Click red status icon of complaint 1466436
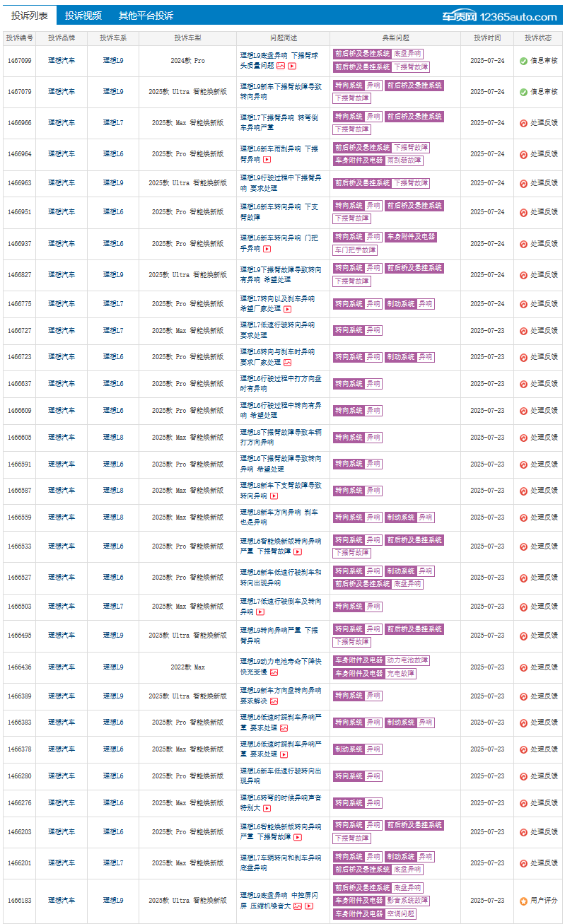Image resolution: width=565 pixels, height=924 pixels. click(523, 667)
